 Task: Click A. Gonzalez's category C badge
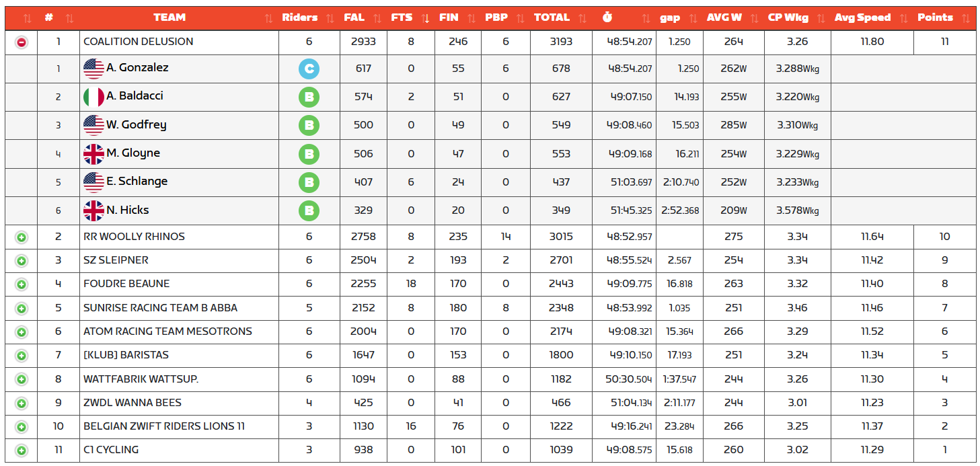click(309, 69)
